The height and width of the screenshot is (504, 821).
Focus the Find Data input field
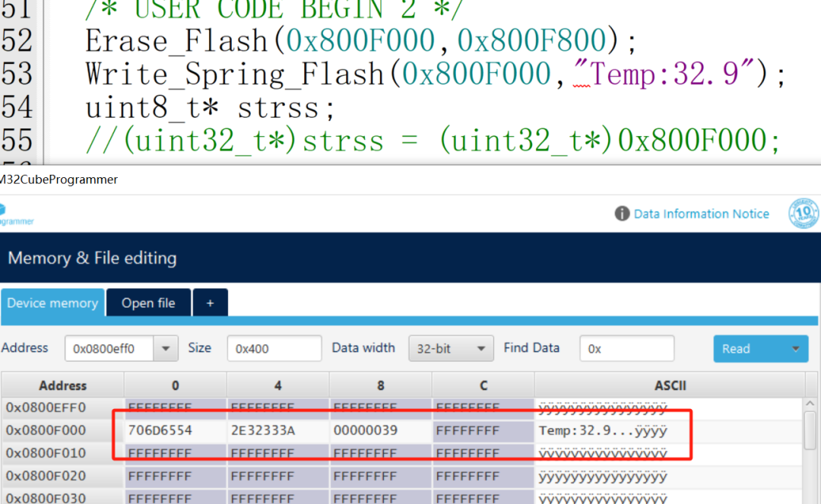pos(626,349)
